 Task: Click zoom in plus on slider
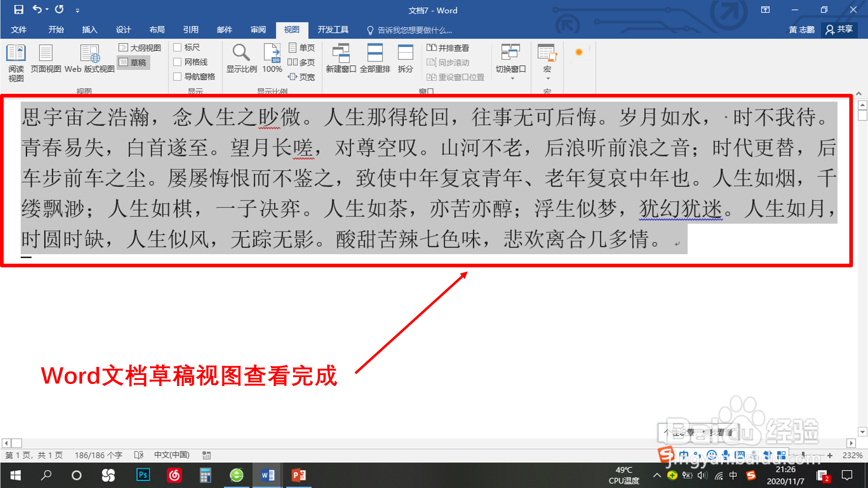coord(830,455)
